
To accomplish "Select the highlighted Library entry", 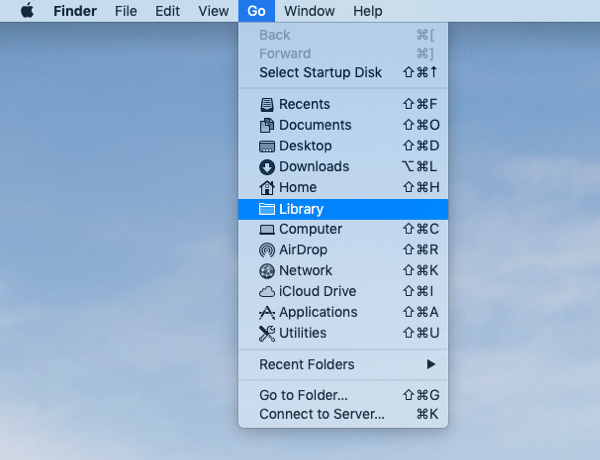I will 343,209.
